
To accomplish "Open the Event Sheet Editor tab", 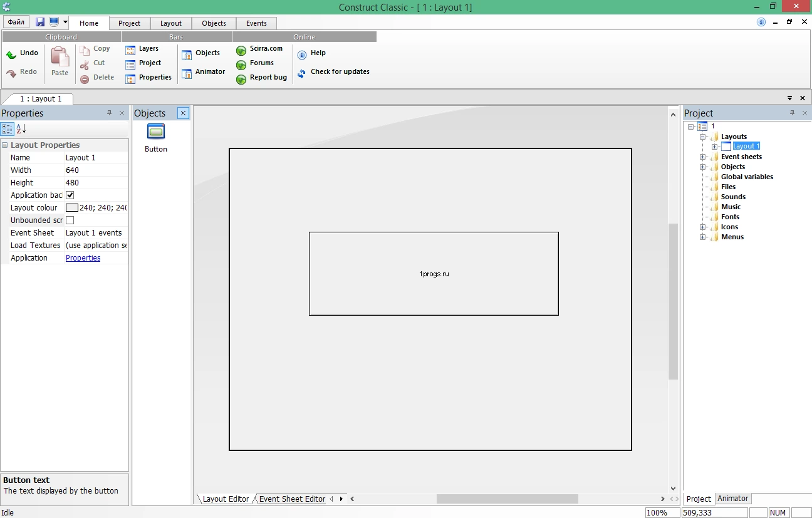I will (292, 499).
